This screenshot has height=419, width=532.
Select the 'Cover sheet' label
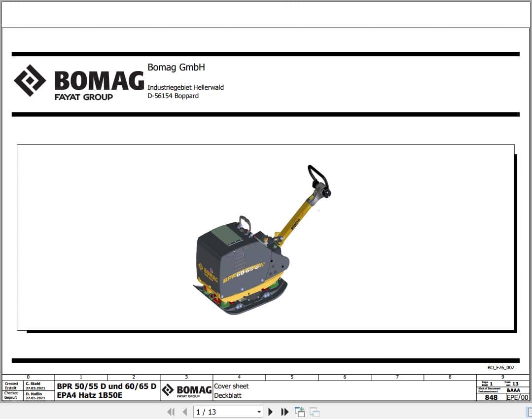231,386
